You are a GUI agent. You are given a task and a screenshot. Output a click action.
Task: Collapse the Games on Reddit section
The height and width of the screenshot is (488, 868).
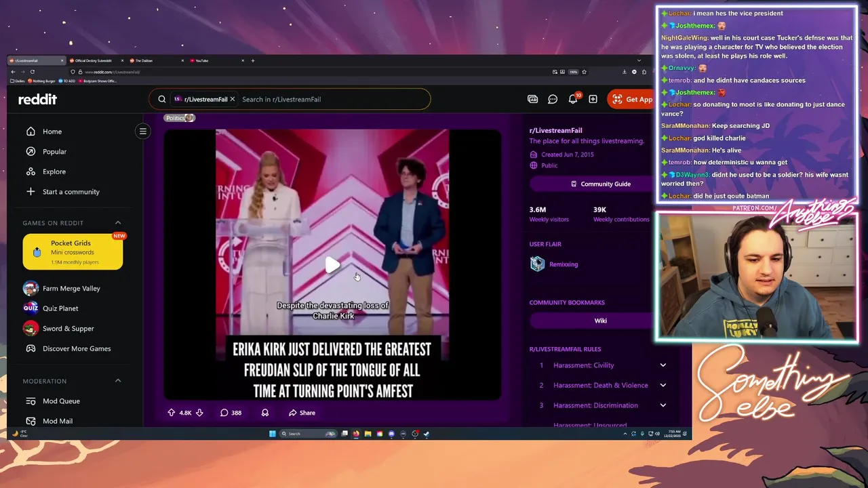coord(118,223)
